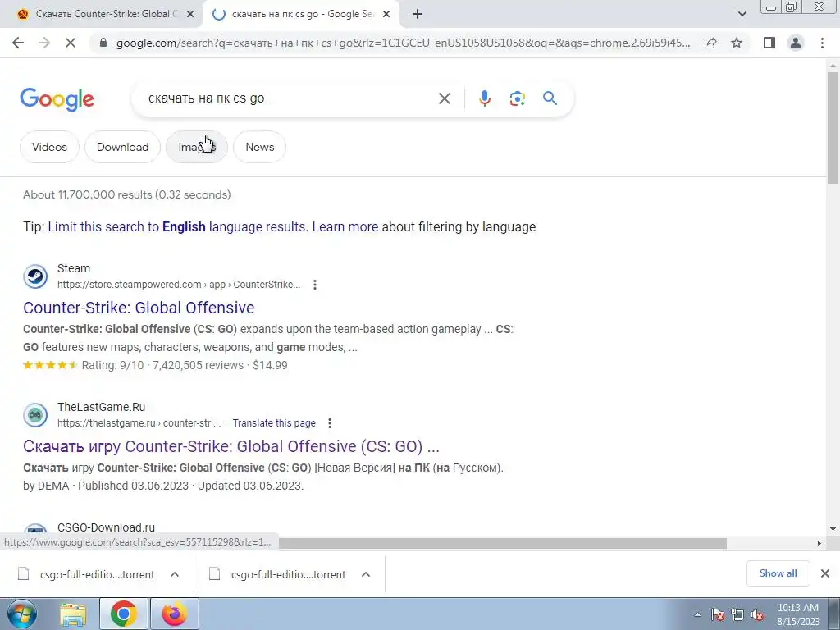Open the Chrome profile avatar
The width and height of the screenshot is (840, 630).
click(x=796, y=43)
